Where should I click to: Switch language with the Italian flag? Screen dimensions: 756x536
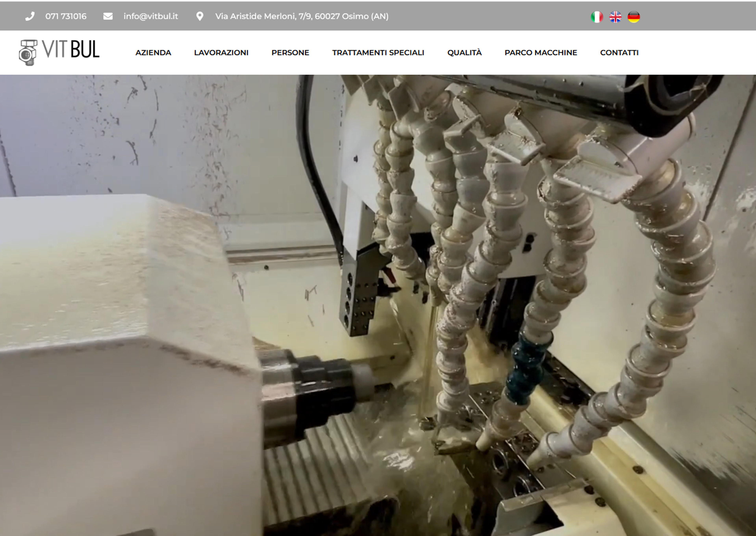597,17
